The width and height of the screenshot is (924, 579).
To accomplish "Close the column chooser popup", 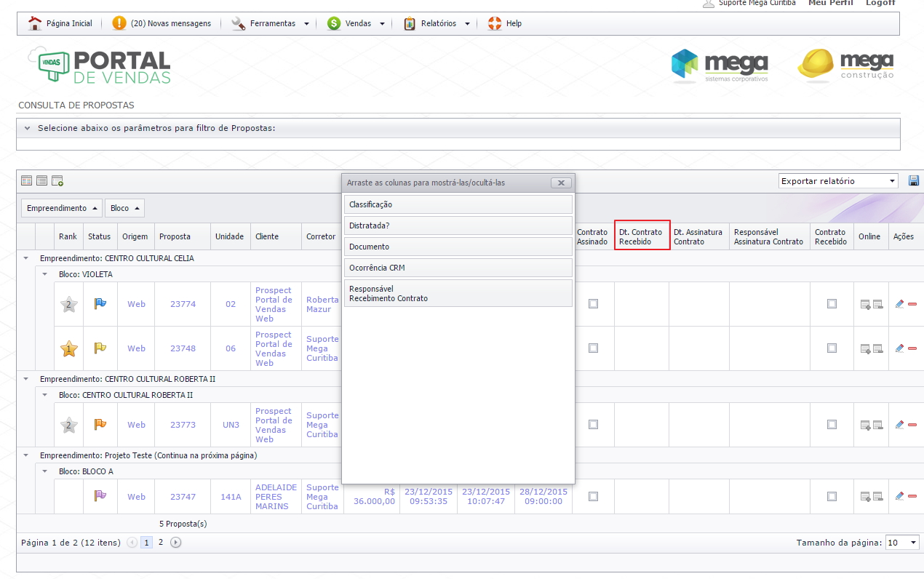I will [x=560, y=183].
